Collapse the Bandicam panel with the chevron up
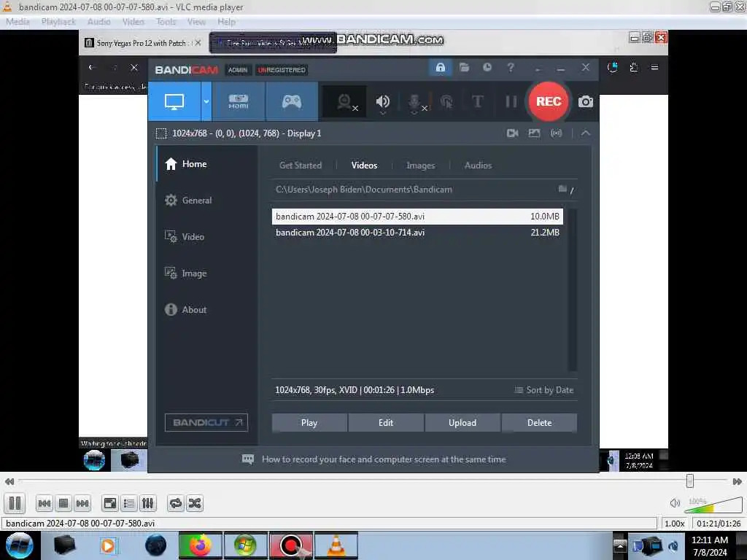The width and height of the screenshot is (747, 560). (586, 133)
